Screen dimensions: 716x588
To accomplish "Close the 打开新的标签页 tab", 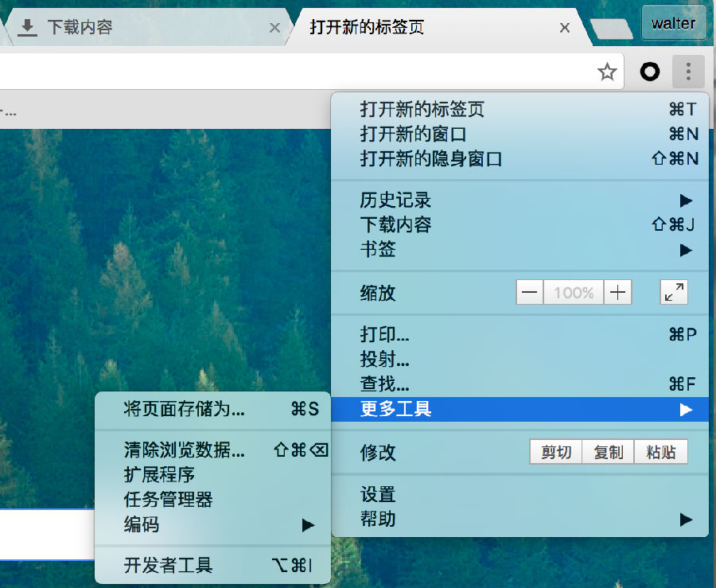I will [x=564, y=28].
